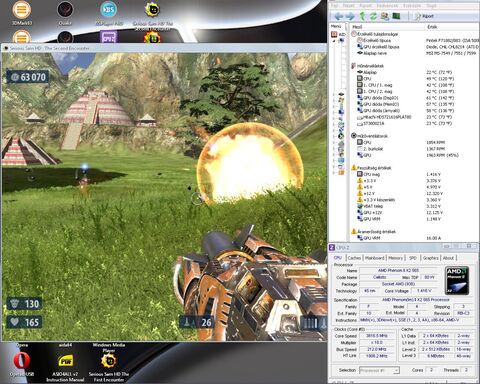Click the Feszültség értékek warning section icon

(x=354, y=168)
